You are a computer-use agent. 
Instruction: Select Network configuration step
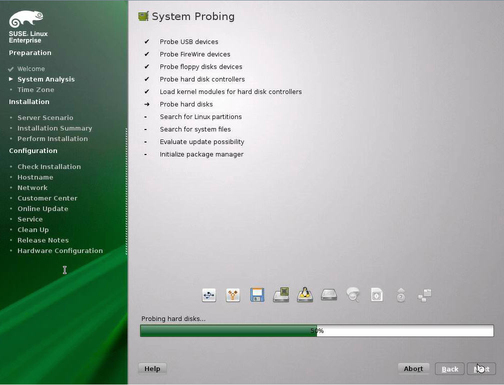32,188
